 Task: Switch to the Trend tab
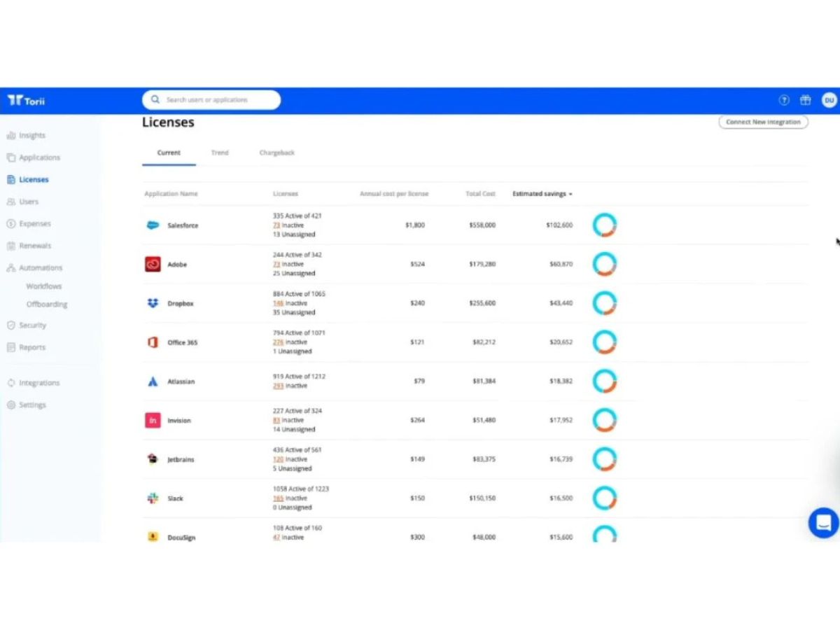[220, 153]
